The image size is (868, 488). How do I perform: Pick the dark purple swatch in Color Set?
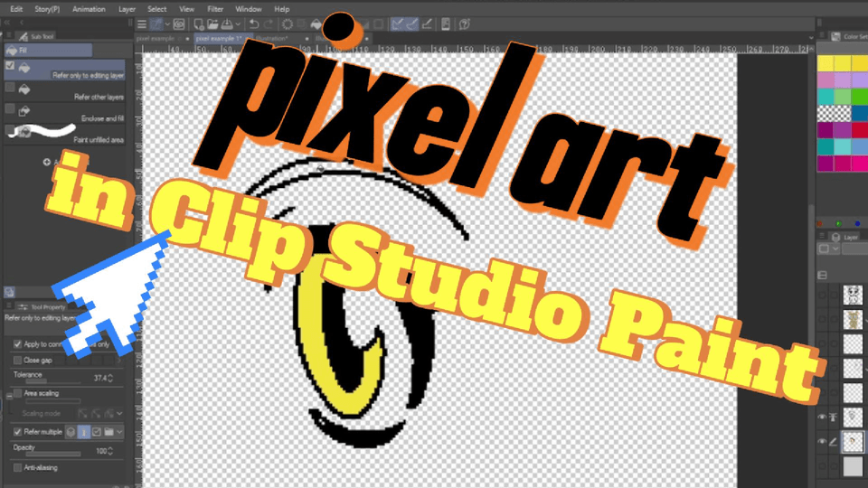pos(826,129)
